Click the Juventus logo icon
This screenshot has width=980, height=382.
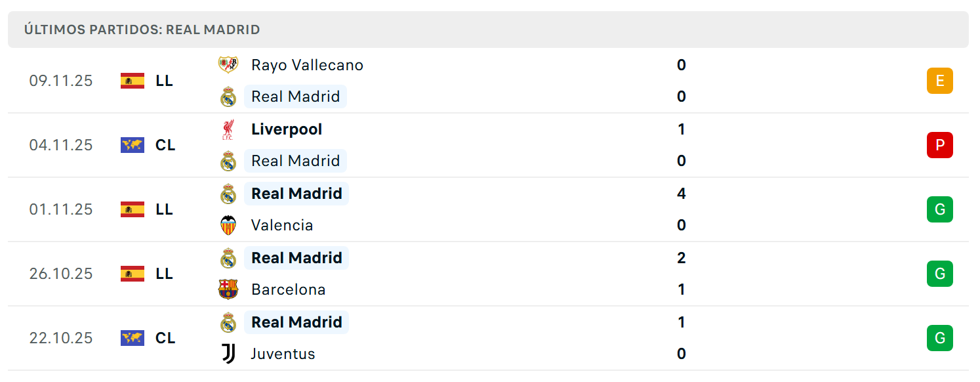(228, 354)
